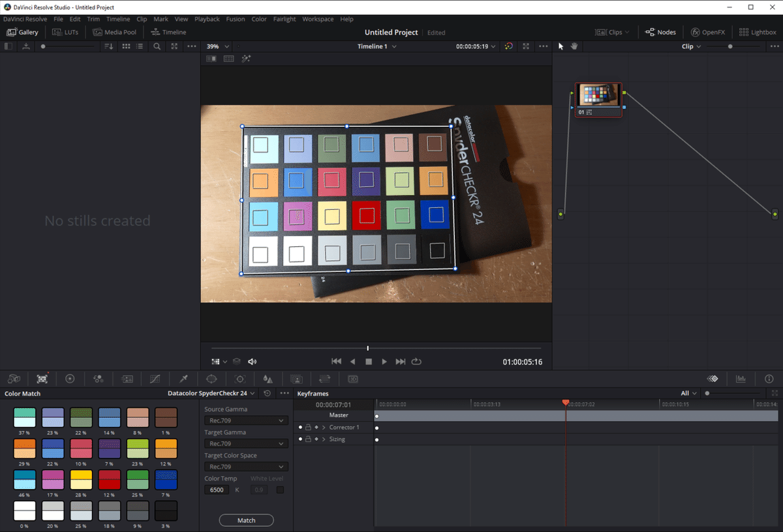This screenshot has width=783, height=532.
Task: Select the Color Match palette icon
Action: (42, 379)
